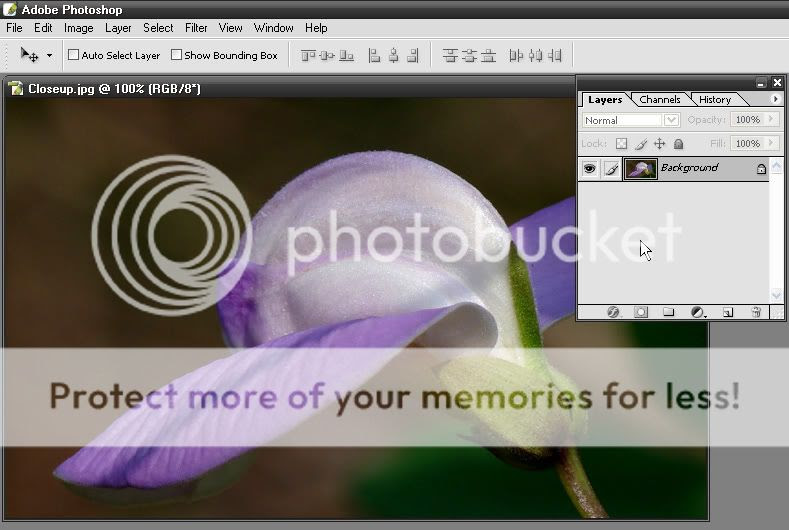
Task: Enable the Auto Select Layer checkbox
Action: (x=73, y=54)
